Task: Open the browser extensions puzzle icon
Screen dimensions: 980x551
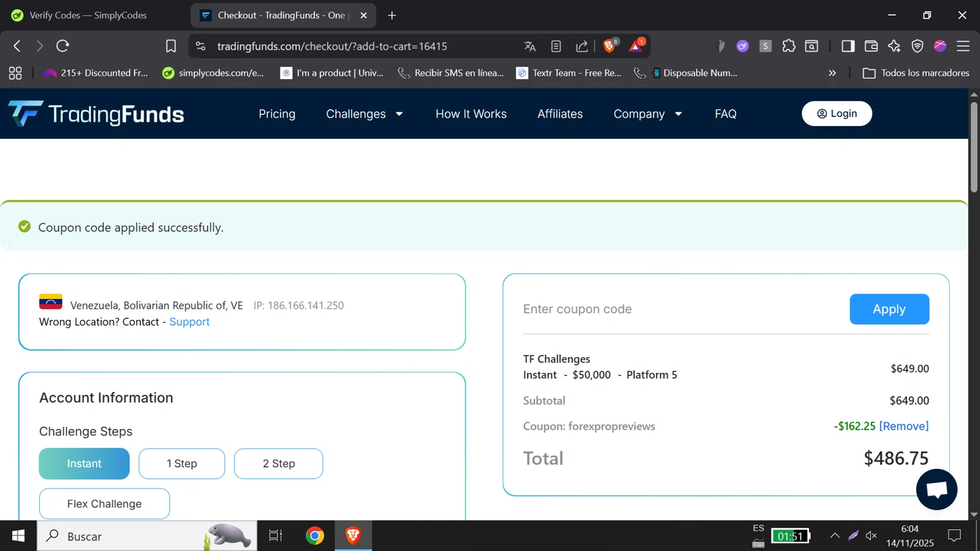Action: 789,46
